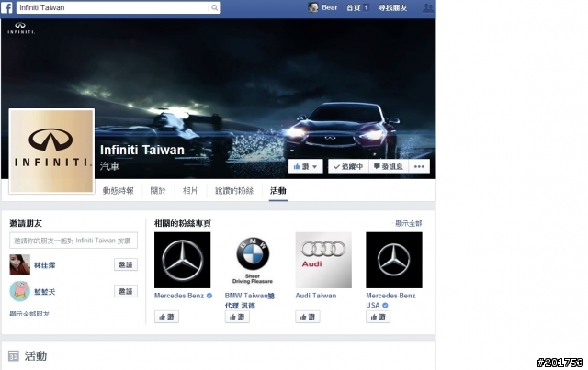Click the 相關的粉絲專頁 heading
The height and width of the screenshot is (370, 588).
coord(183,223)
